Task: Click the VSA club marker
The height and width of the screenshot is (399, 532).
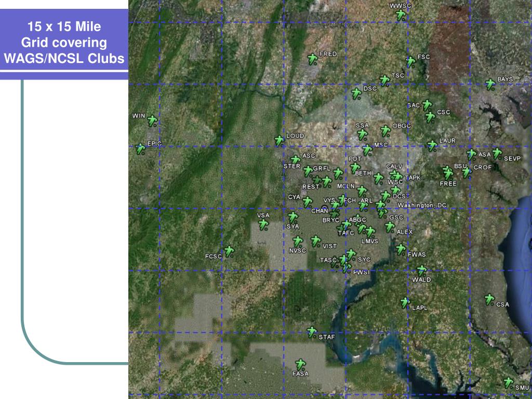Action: coord(263,224)
